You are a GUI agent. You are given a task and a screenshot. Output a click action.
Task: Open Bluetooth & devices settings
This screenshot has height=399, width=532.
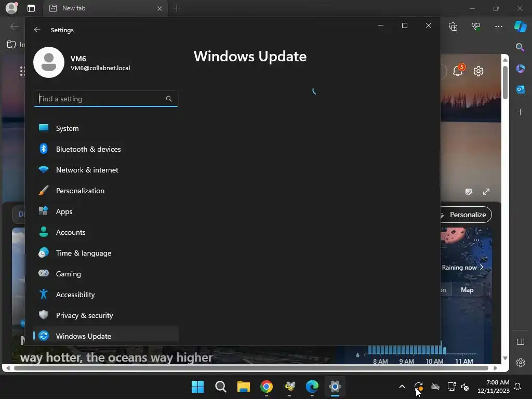click(106, 149)
